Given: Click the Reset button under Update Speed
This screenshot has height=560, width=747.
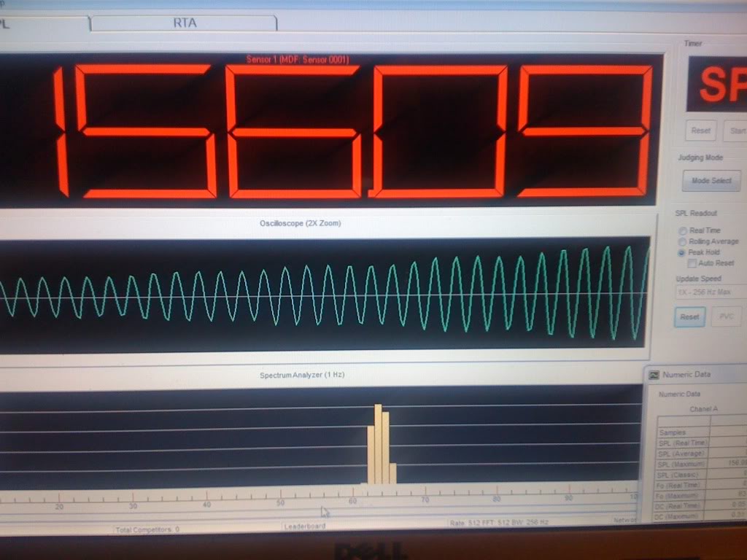Looking at the screenshot, I should tap(690, 316).
